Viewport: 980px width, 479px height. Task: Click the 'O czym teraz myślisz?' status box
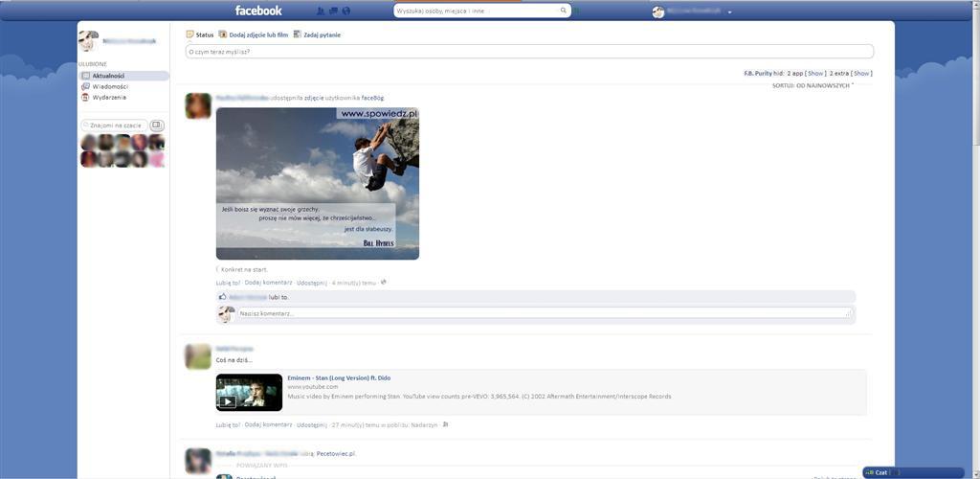click(529, 52)
